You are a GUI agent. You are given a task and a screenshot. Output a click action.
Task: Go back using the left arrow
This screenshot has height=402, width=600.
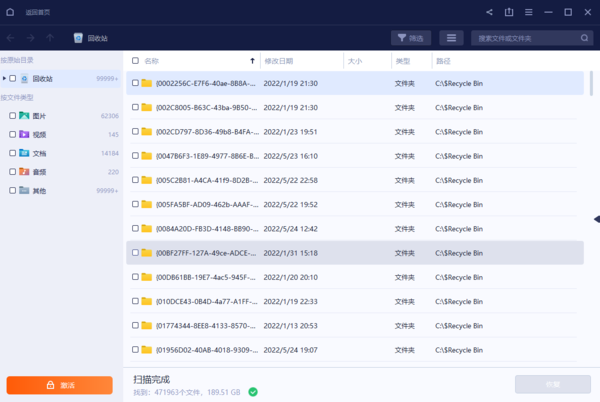11,38
